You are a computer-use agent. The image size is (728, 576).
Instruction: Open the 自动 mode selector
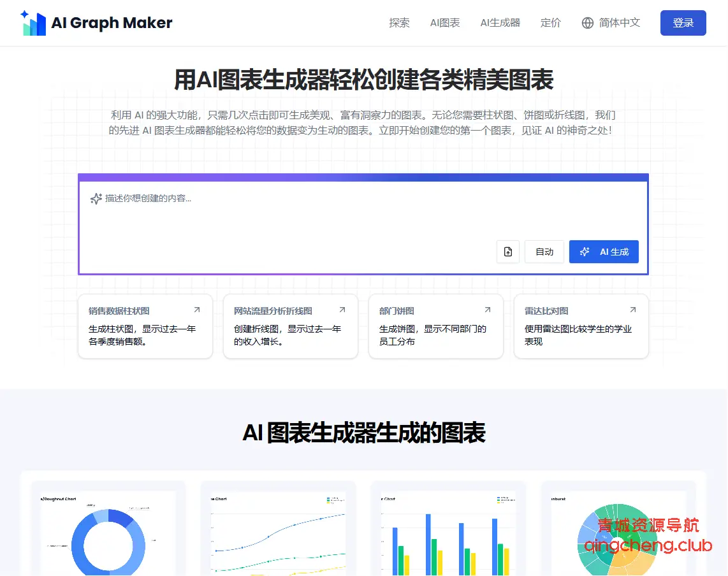click(x=544, y=252)
